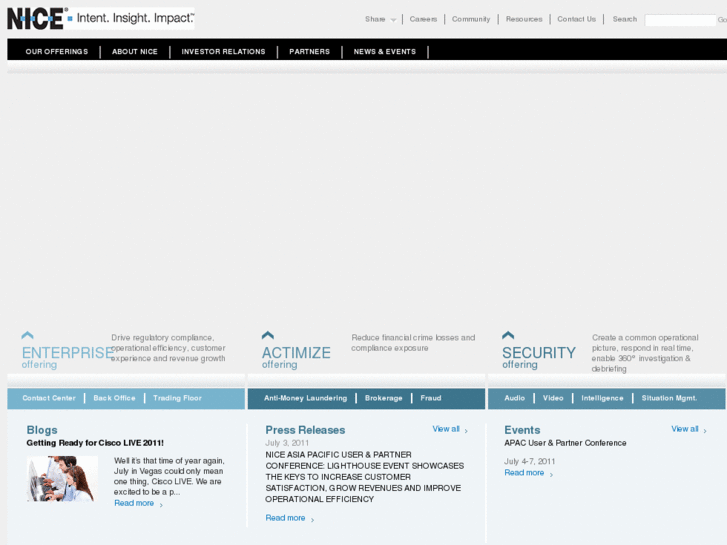The height and width of the screenshot is (545, 727).
Task: Expand the Enterprise offering chevron
Action: (27, 335)
